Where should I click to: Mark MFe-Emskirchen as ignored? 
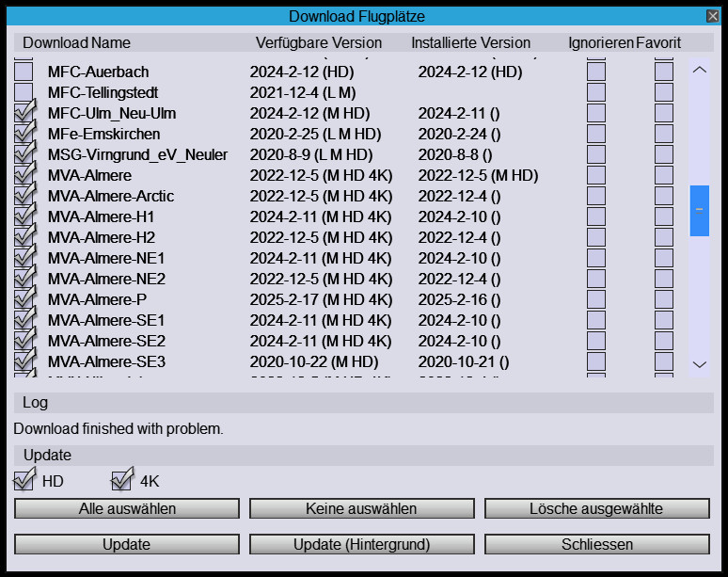596,134
